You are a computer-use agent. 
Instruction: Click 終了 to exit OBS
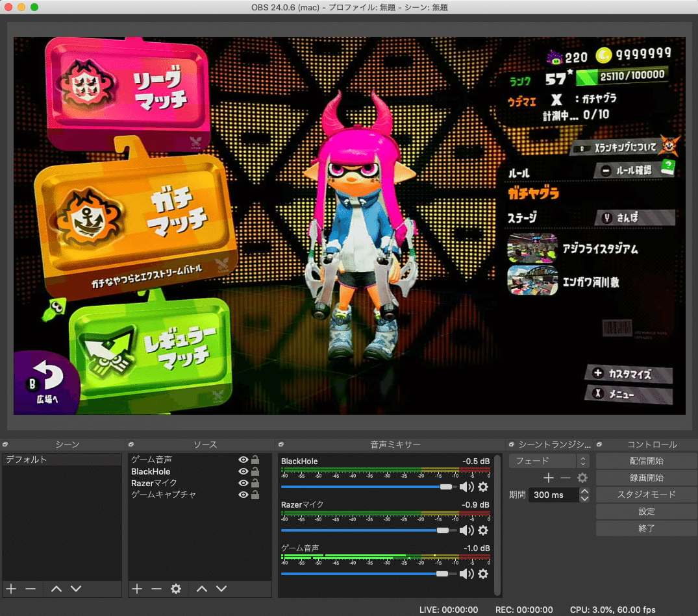point(646,528)
